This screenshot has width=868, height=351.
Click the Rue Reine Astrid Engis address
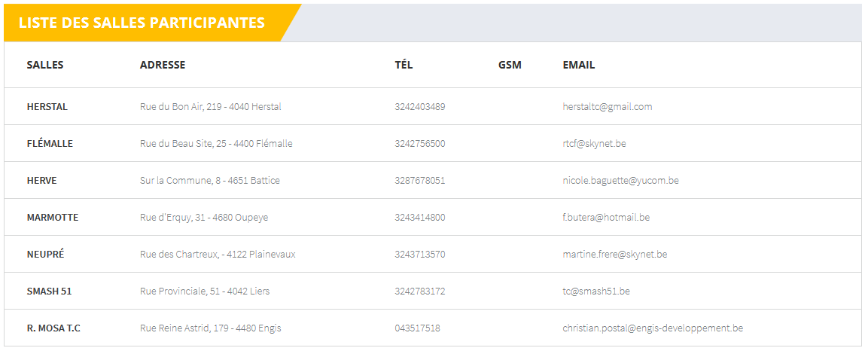point(210,328)
